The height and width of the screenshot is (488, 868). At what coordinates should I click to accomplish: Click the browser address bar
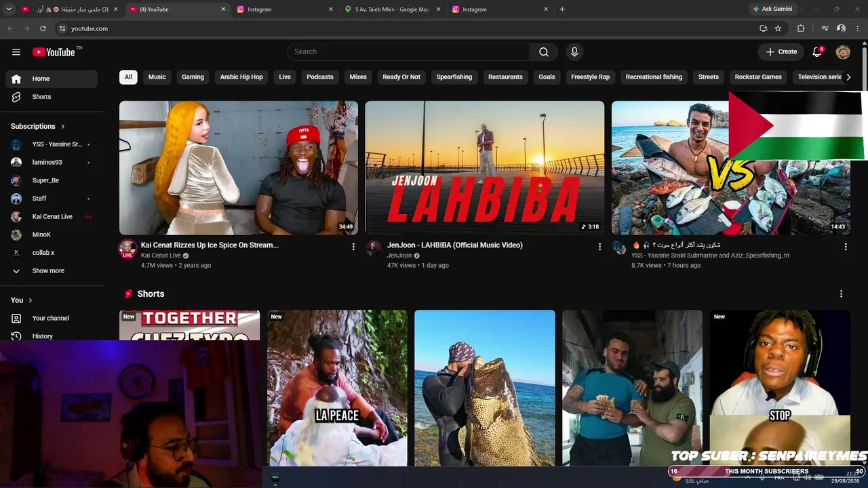pos(407,28)
